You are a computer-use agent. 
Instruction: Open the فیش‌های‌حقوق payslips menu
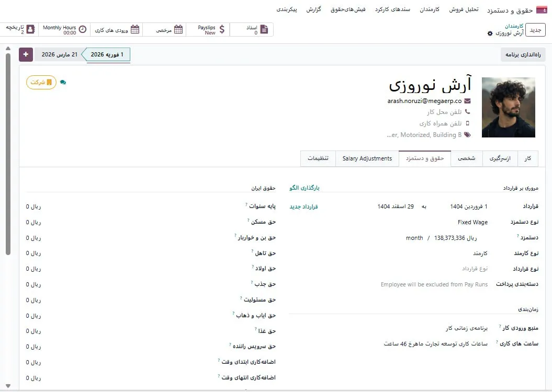(348, 9)
